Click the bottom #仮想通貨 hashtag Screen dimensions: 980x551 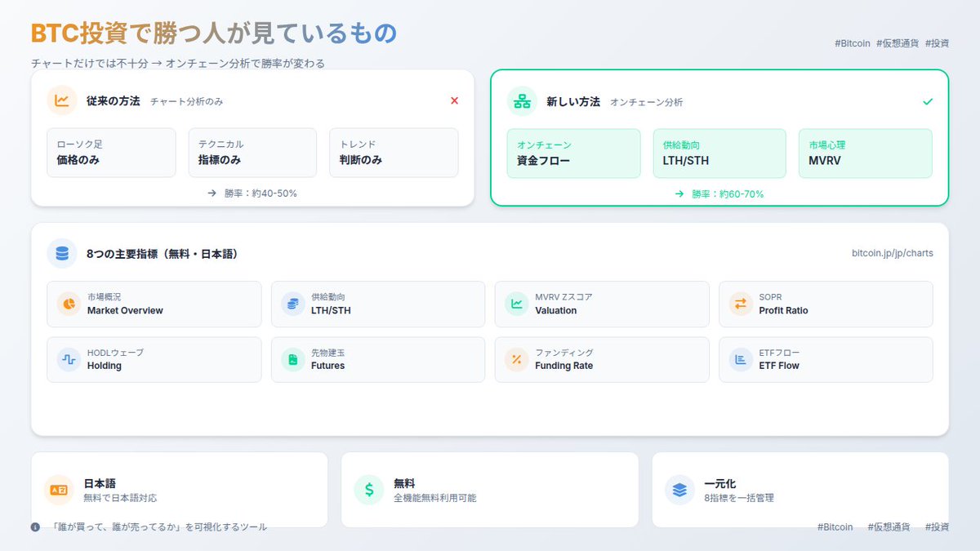tap(889, 527)
